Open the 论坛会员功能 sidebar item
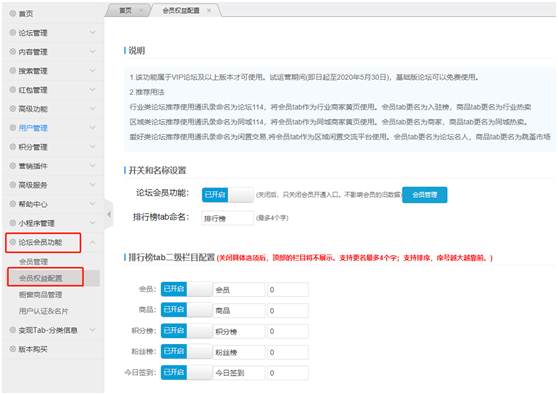The width and height of the screenshot is (558, 395). [53, 242]
